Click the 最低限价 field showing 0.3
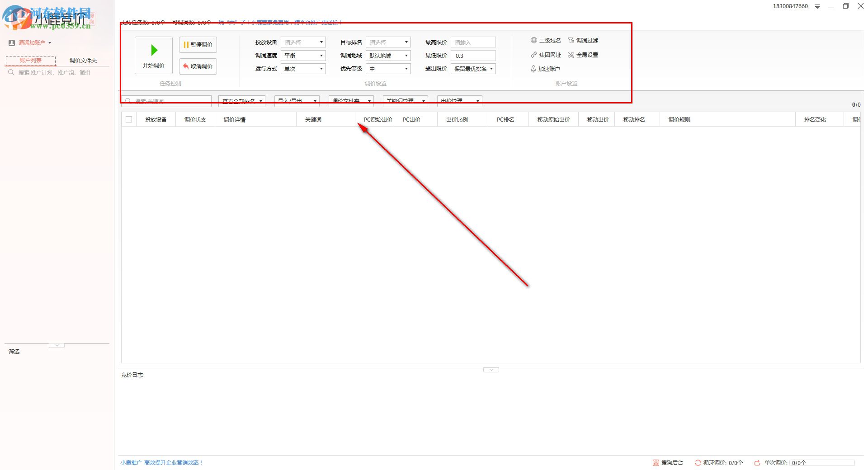Image resolution: width=868 pixels, height=470 pixels. click(x=473, y=56)
